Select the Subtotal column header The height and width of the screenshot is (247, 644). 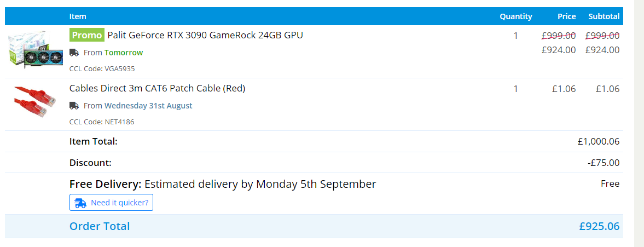604,16
